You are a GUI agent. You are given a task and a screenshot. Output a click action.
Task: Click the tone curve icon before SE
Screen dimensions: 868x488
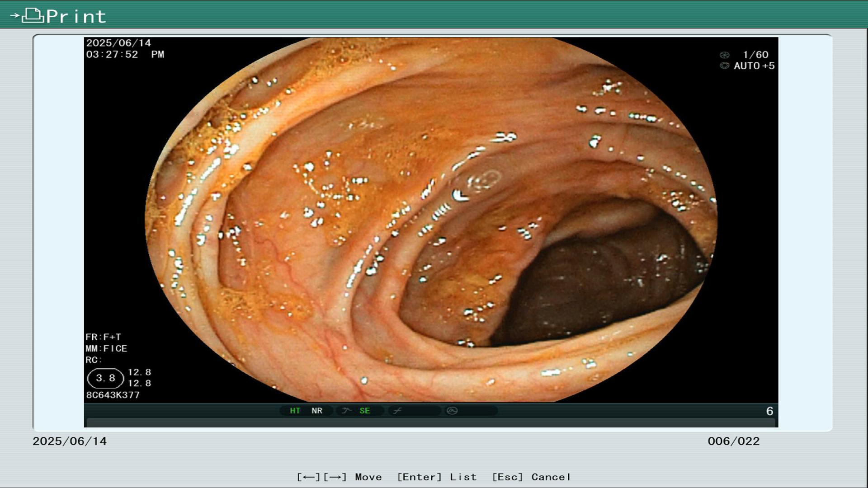pos(347,411)
